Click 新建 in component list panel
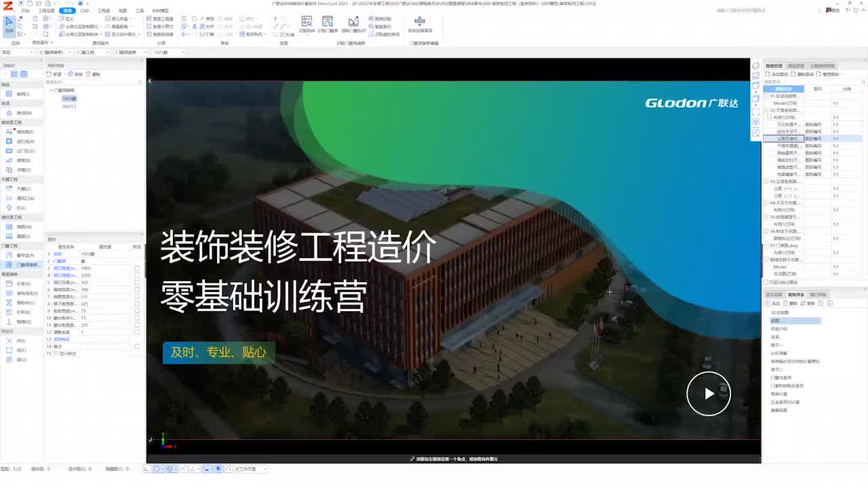This screenshot has height=488, width=868. (55, 75)
